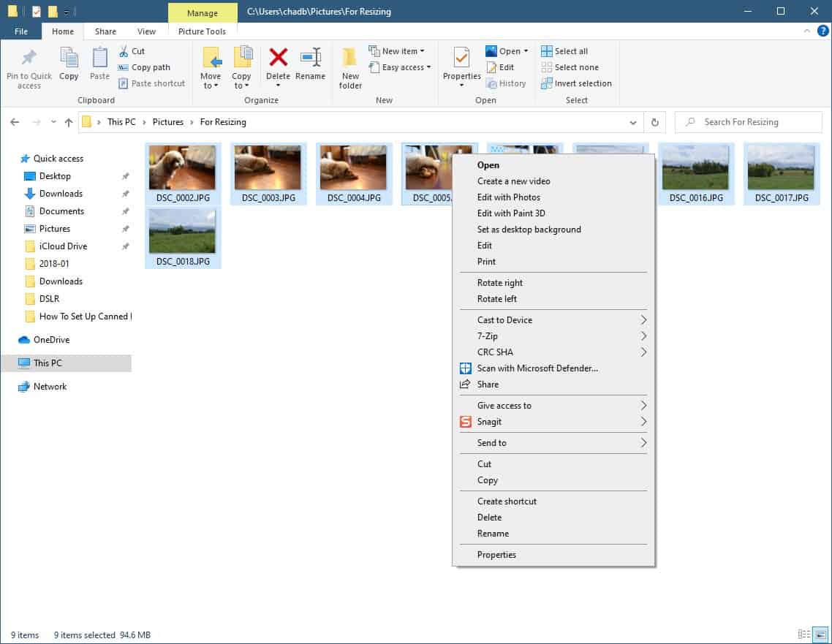This screenshot has height=644, width=832.
Task: Expand the Send to submenu
Action: (553, 442)
